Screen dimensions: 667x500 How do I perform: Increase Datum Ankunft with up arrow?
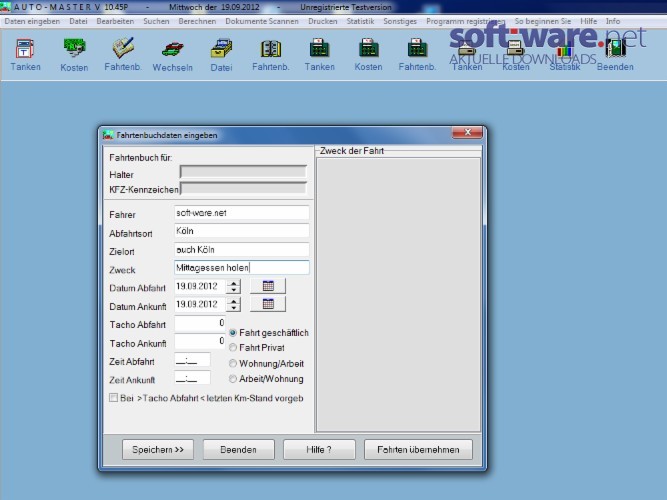pyautogui.click(x=234, y=301)
